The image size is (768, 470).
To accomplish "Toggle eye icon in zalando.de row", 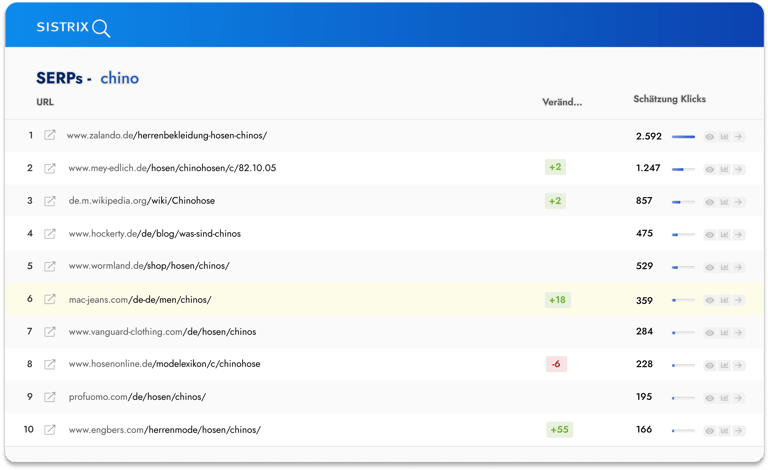I will 709,137.
